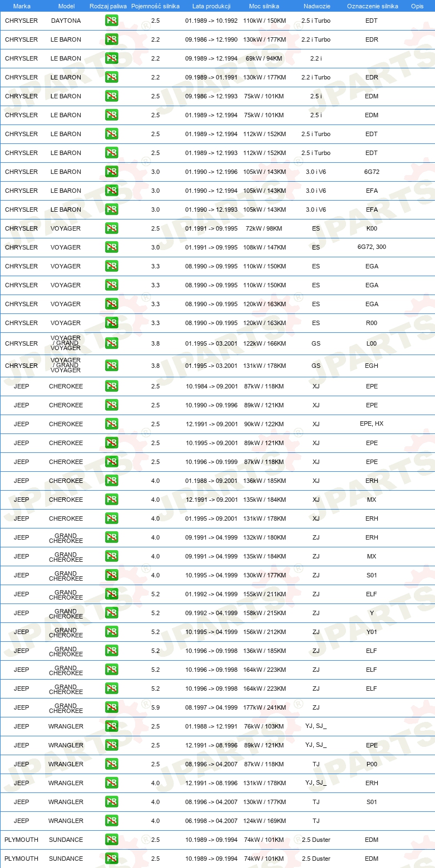Click the fuel icon for Cherokee 136kW / 185KM

pos(111,481)
